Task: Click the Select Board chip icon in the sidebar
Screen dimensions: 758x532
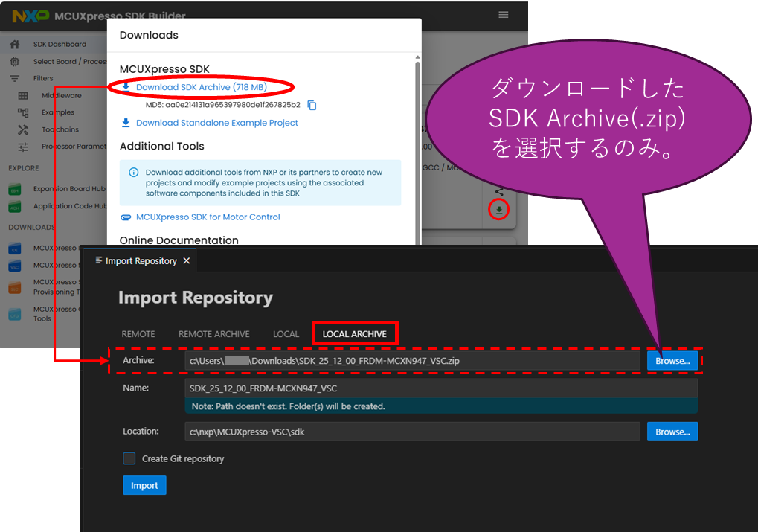Action: click(14, 61)
